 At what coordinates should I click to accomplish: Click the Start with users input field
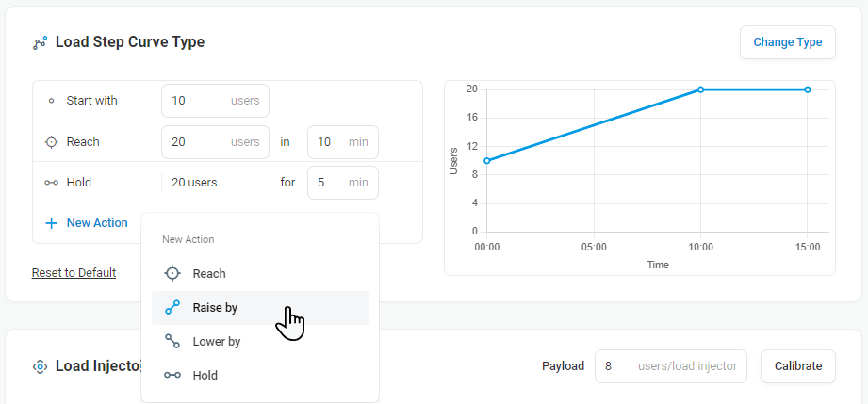pyautogui.click(x=215, y=101)
